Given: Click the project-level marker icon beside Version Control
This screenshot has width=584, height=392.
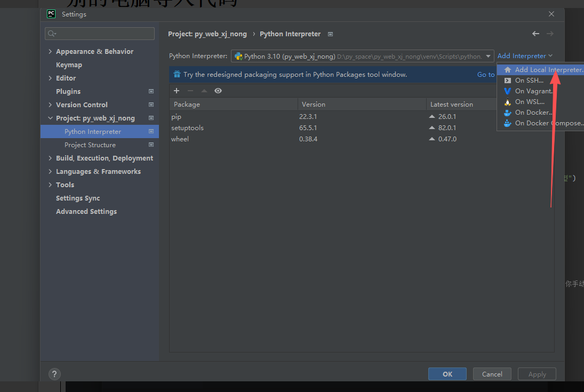Looking at the screenshot, I should 151,105.
